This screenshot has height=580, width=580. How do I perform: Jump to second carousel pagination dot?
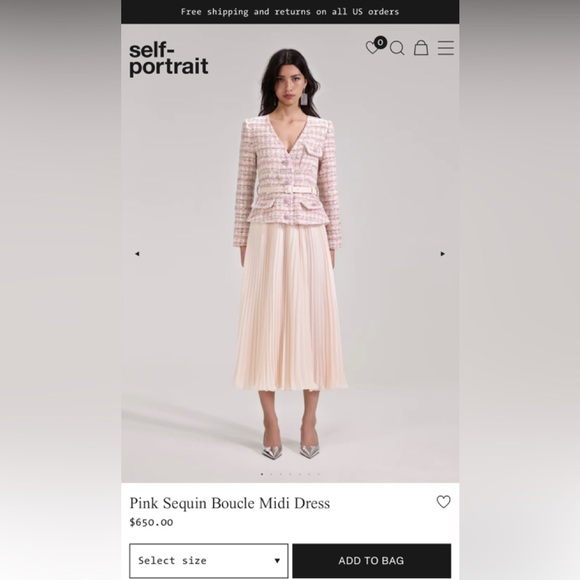coord(271,474)
